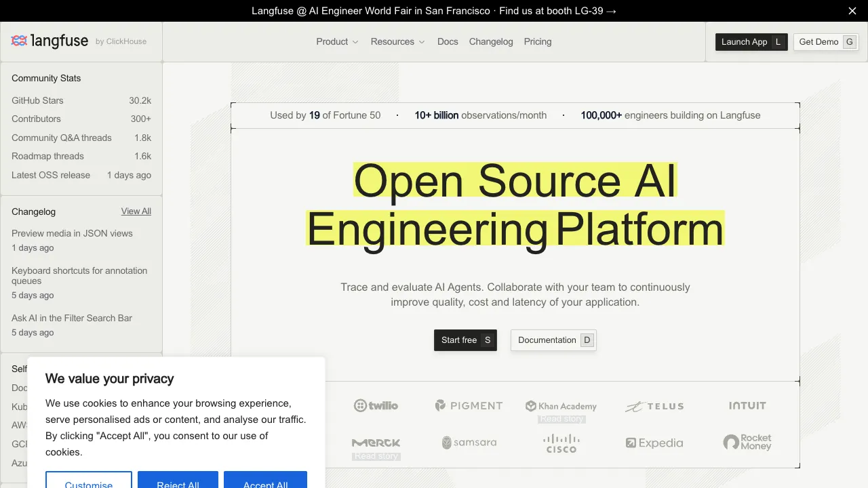Image resolution: width=868 pixels, height=488 pixels.
Task: Click the 'Open Source AI Engineering Platform' headline
Action: (515, 205)
